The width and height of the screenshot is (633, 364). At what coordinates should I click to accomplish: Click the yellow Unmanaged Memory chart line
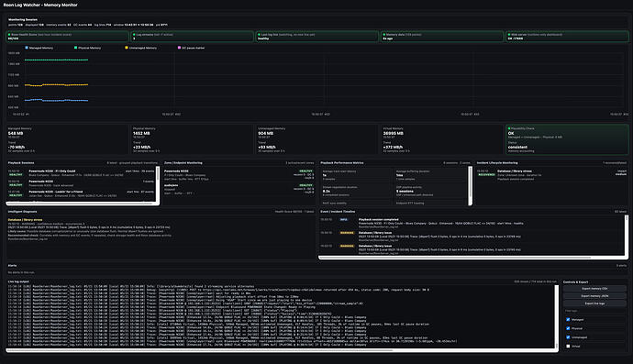[x=57, y=84]
